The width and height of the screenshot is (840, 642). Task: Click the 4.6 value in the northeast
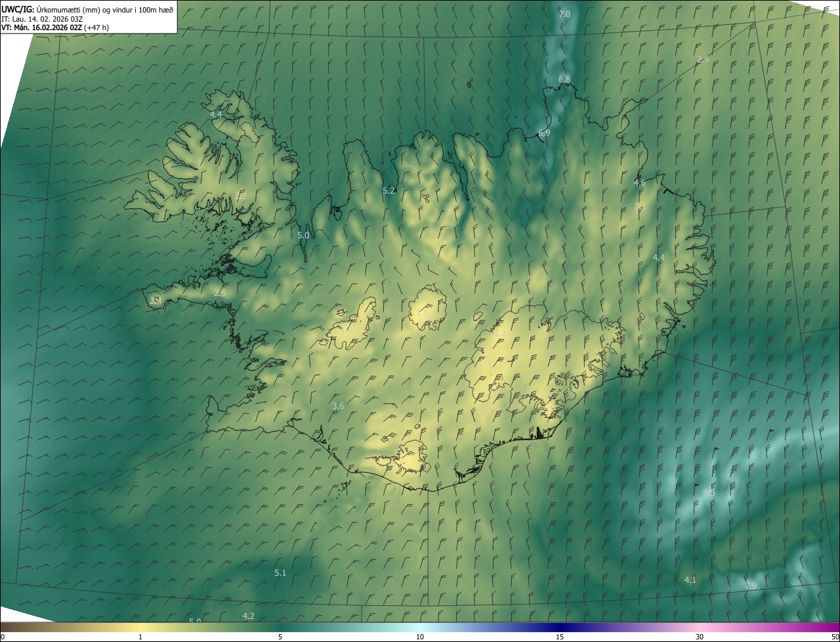(639, 182)
